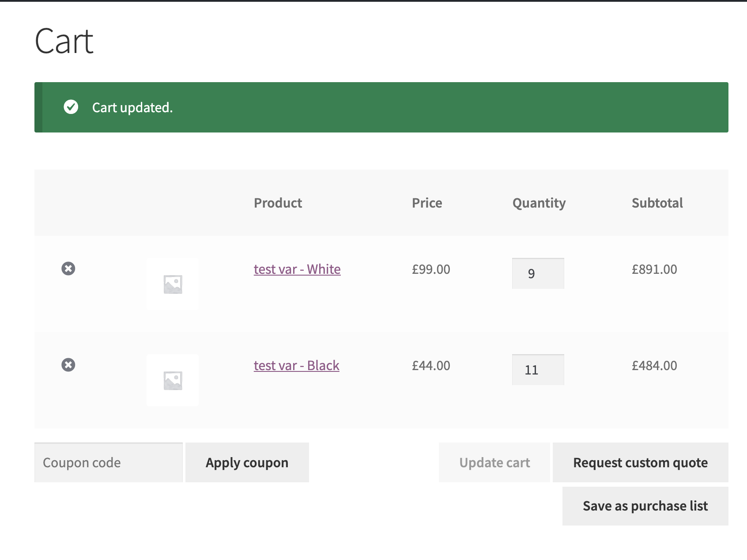Click the Subtotal column header
This screenshot has width=747, height=560.
pyautogui.click(x=657, y=203)
